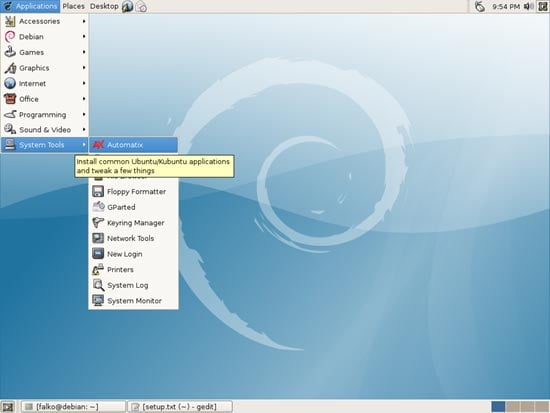
Task: Open the Places menu in top panel
Action: (x=73, y=6)
